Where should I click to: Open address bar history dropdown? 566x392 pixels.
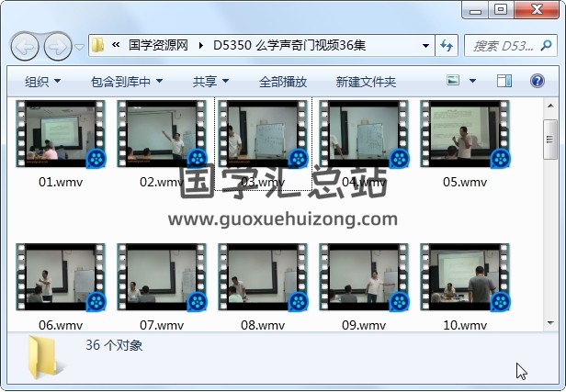425,45
